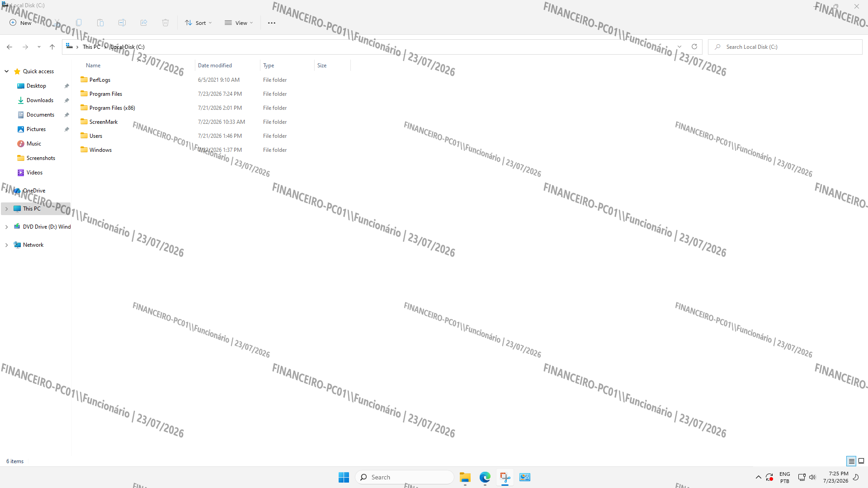The width and height of the screenshot is (868, 488).
Task: Switch to Details view layout
Action: pos(851,461)
